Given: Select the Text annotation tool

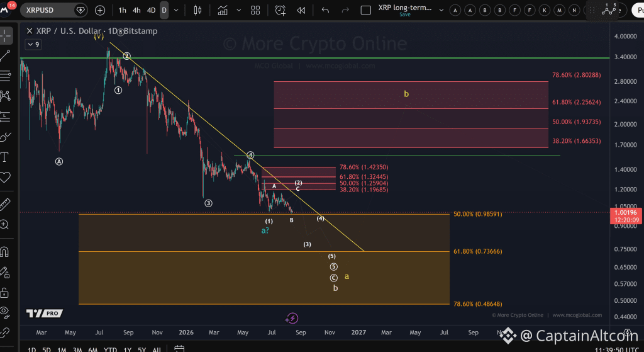Looking at the screenshot, I should point(5,157).
